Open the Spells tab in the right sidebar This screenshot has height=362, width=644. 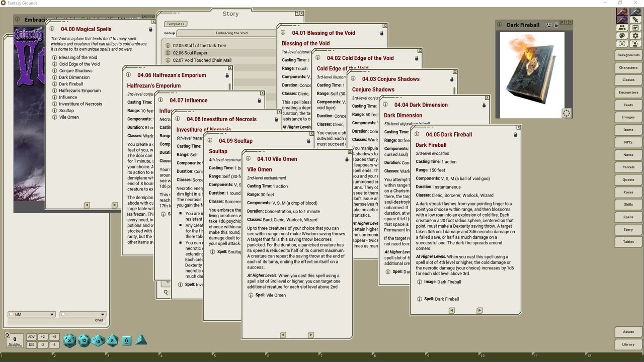click(628, 217)
